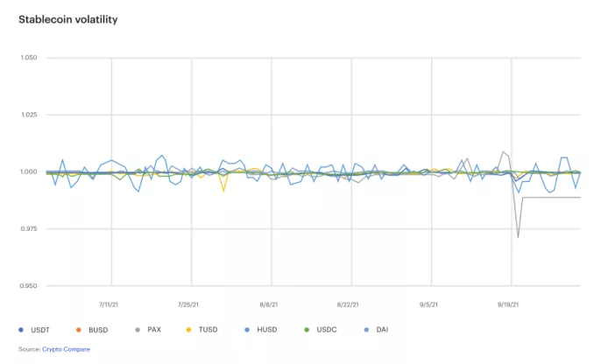Click the yellow TUSD dip after 7/25/21
Screen dimensions: 601x364
click(223, 190)
